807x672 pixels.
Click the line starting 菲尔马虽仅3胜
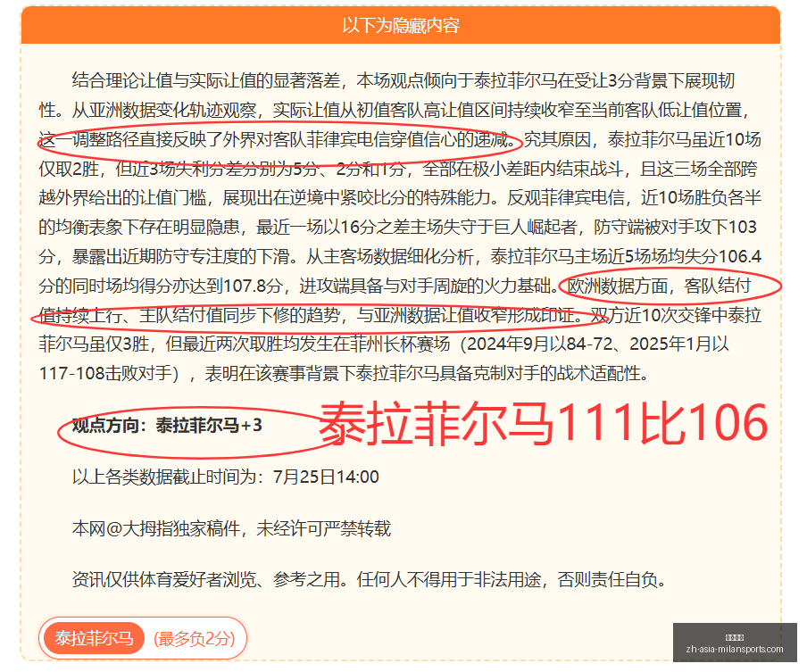point(384,344)
